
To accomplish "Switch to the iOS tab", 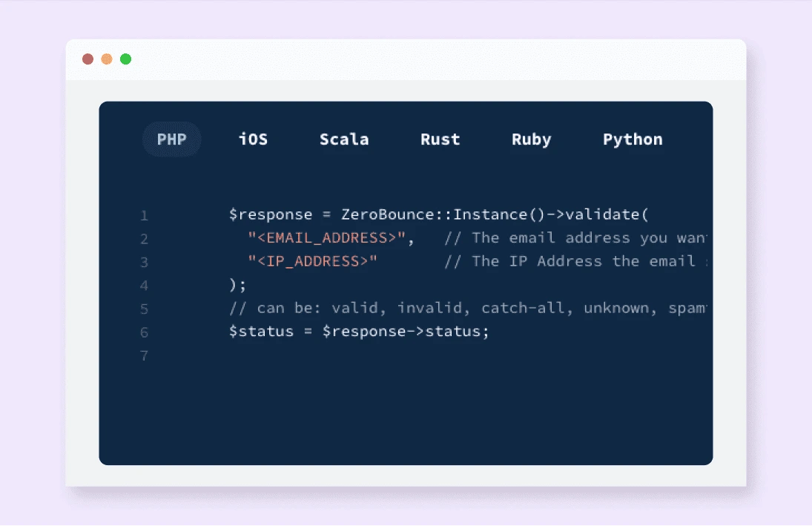I will tap(253, 139).
